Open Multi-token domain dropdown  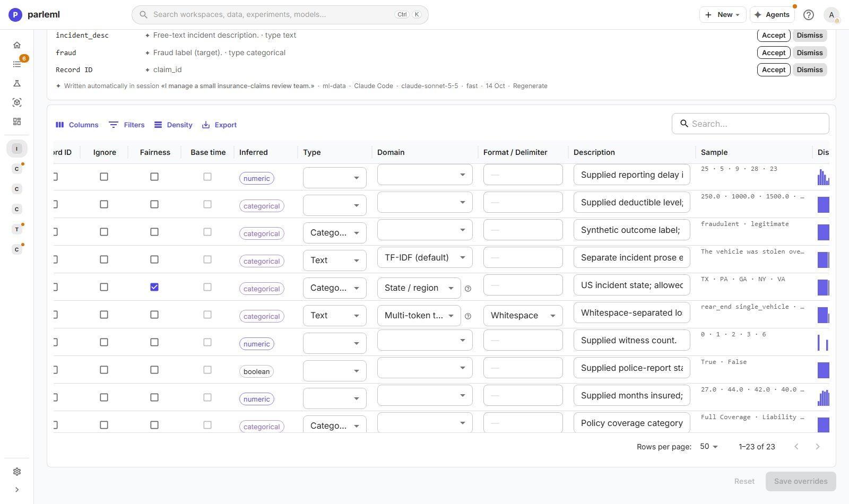tap(419, 315)
